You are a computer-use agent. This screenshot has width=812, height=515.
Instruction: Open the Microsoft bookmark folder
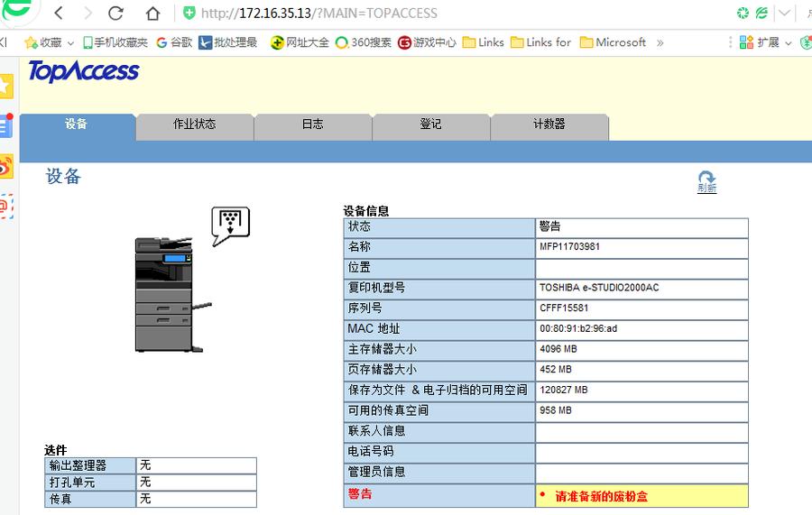613,42
